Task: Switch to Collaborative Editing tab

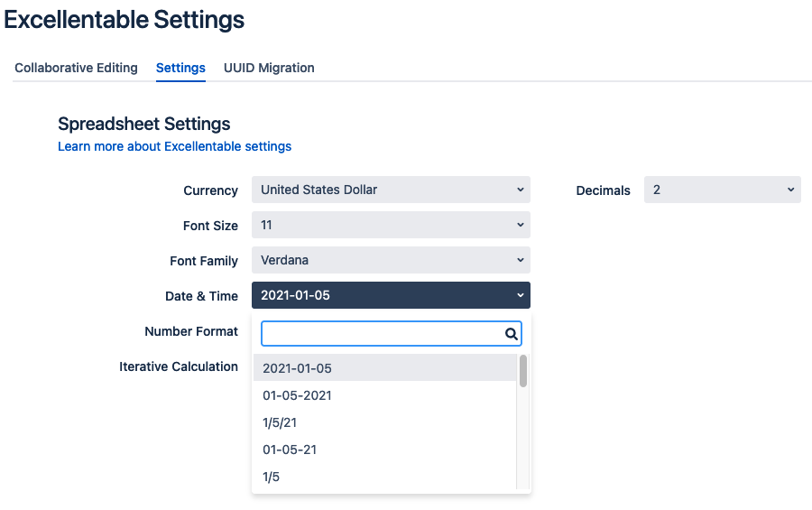Action: pos(76,68)
